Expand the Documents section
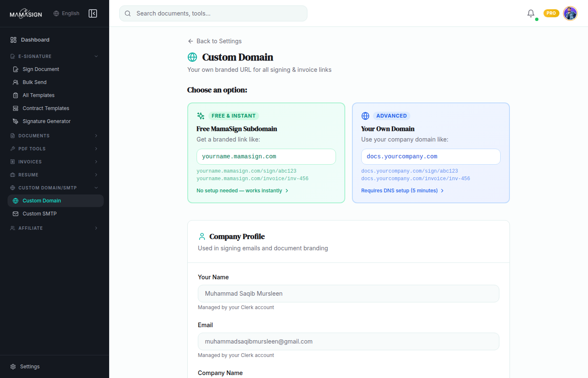Screen dimensions: 588x378 click(55, 136)
